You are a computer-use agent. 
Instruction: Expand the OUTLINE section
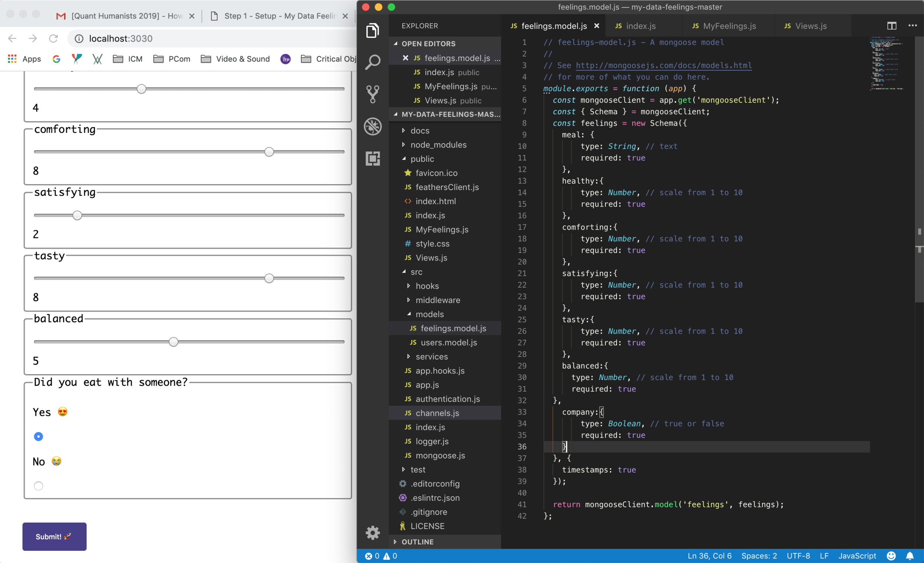point(417,542)
